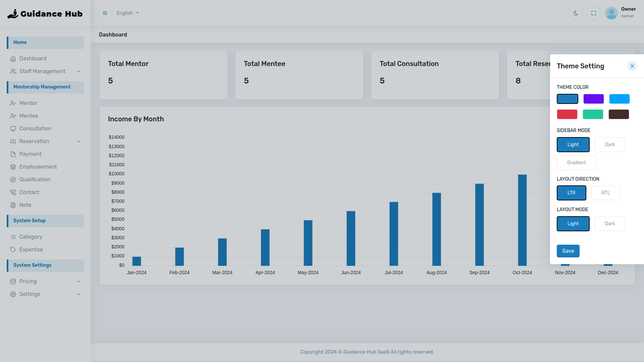The image size is (644, 362).
Task: Navigate to the Dashboard menu entry
Action: (33, 58)
